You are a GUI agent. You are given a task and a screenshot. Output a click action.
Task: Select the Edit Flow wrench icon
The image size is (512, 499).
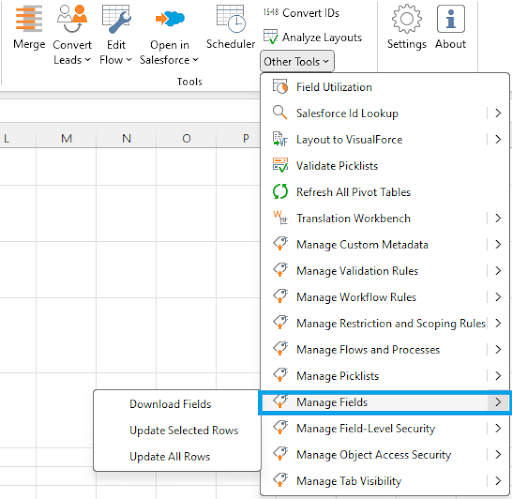point(116,19)
